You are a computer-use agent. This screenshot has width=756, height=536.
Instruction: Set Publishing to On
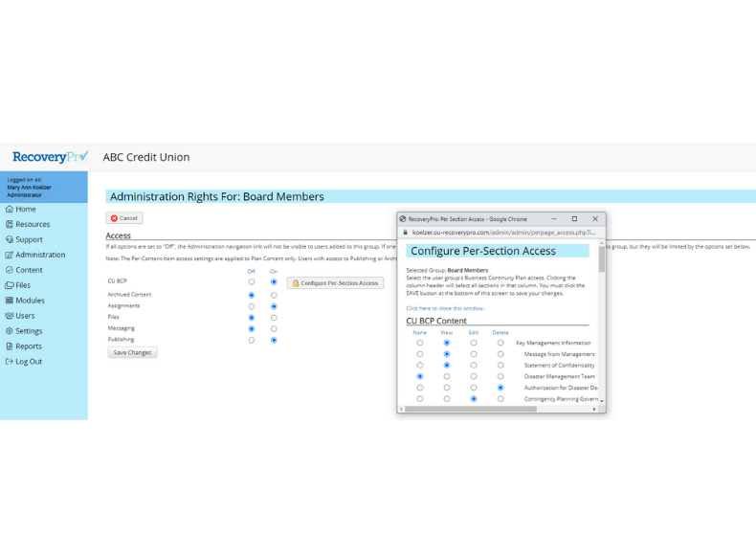click(274, 340)
